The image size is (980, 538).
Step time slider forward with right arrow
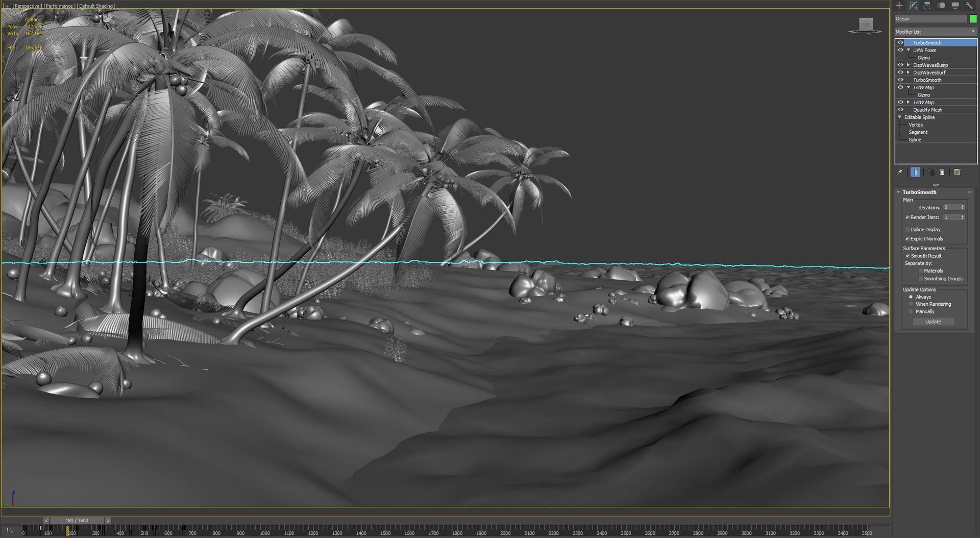point(108,521)
